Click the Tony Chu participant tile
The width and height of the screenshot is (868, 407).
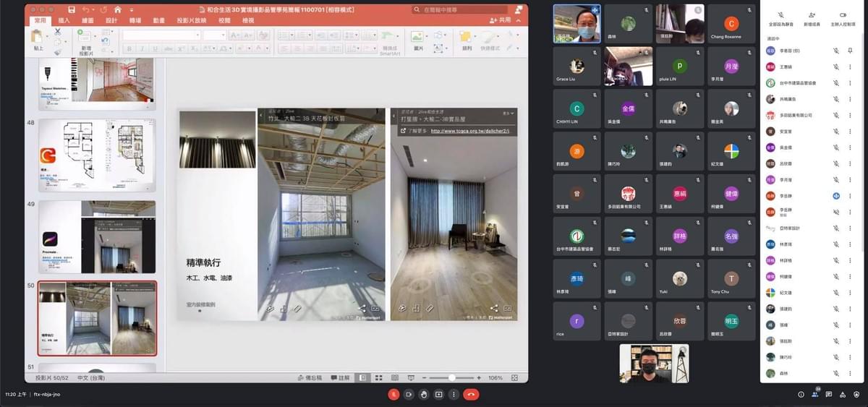731,279
